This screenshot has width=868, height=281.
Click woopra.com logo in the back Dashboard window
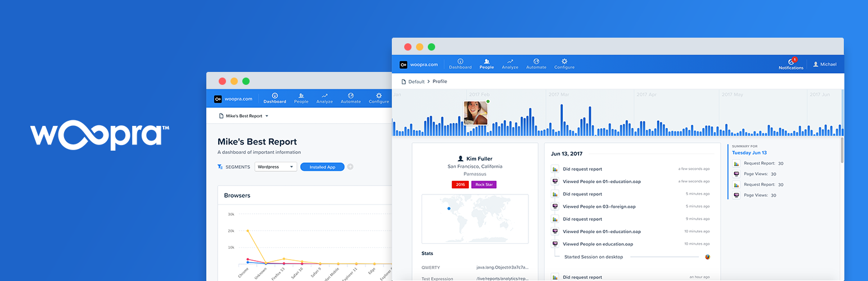click(x=233, y=99)
